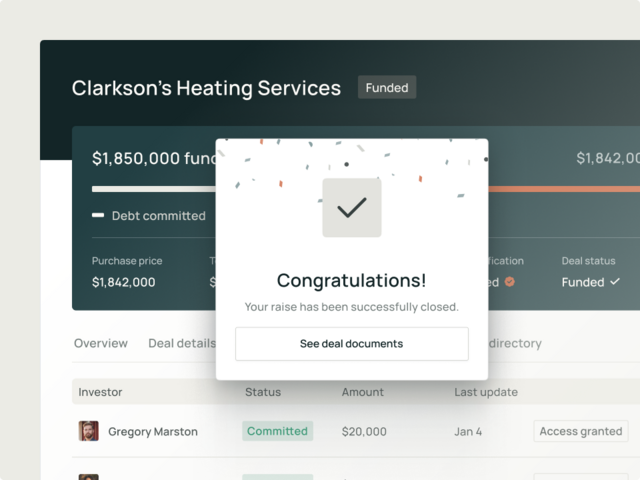Image resolution: width=640 pixels, height=480 pixels.
Task: Sort by the Status column header
Action: pyautogui.click(x=263, y=392)
